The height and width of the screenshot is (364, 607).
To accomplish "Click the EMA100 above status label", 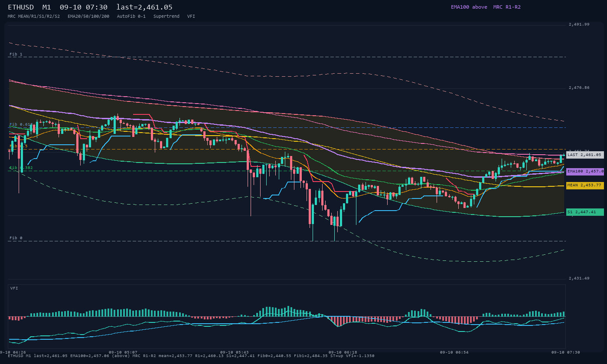I will click(x=469, y=7).
